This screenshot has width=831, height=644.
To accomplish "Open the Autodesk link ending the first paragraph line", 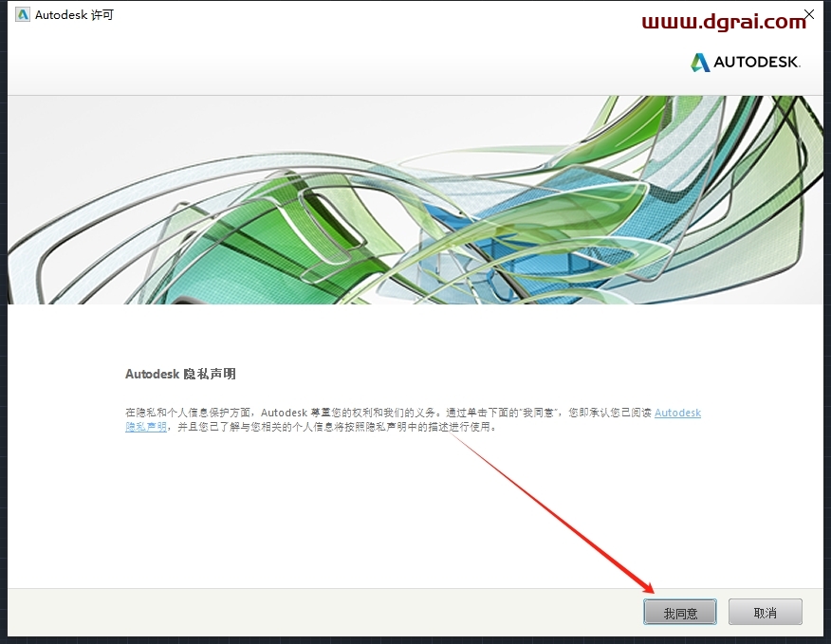I will [x=677, y=413].
